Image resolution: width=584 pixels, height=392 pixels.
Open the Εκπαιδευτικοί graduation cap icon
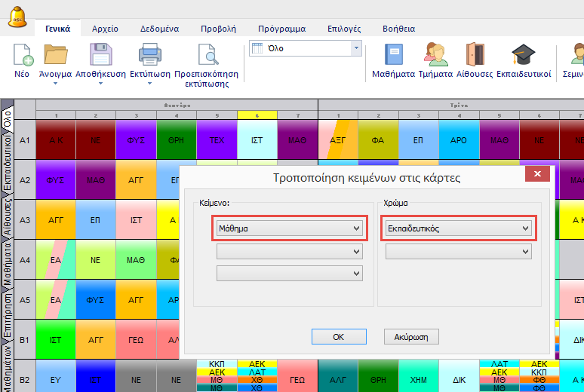pos(523,56)
